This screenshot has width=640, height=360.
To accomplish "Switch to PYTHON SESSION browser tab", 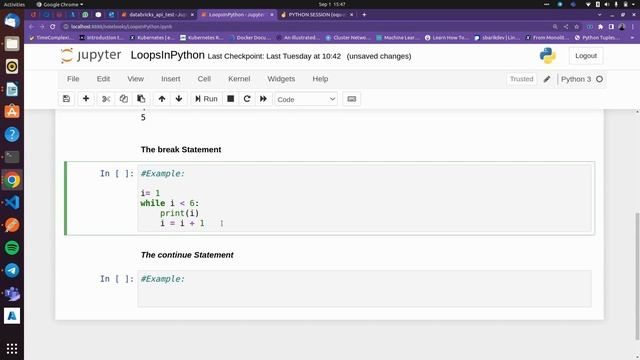I will (x=316, y=15).
